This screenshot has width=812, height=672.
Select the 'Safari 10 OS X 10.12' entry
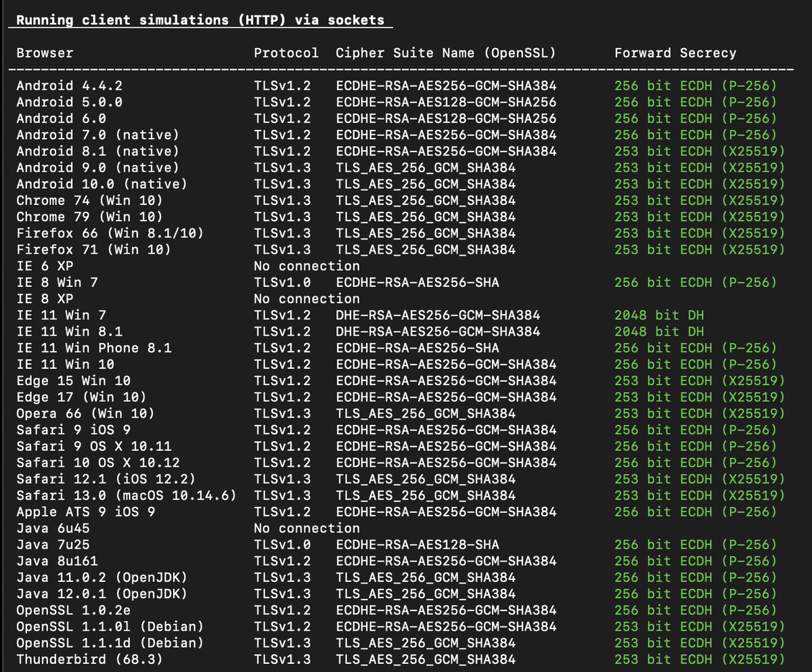pos(98,462)
